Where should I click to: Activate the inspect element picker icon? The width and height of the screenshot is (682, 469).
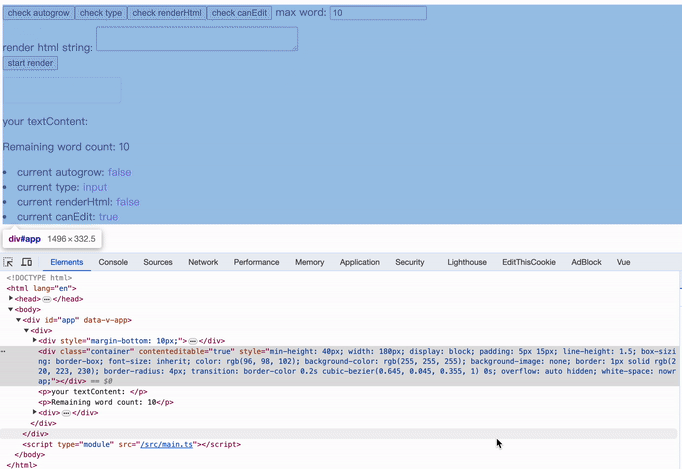pos(8,262)
